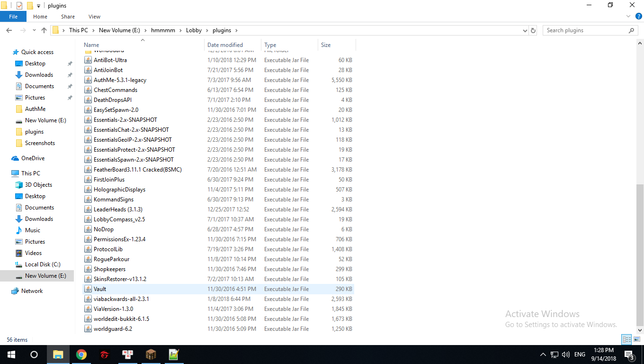Open the Minecraft block taskbar icon
The width and height of the screenshot is (644, 364).
tap(151, 354)
